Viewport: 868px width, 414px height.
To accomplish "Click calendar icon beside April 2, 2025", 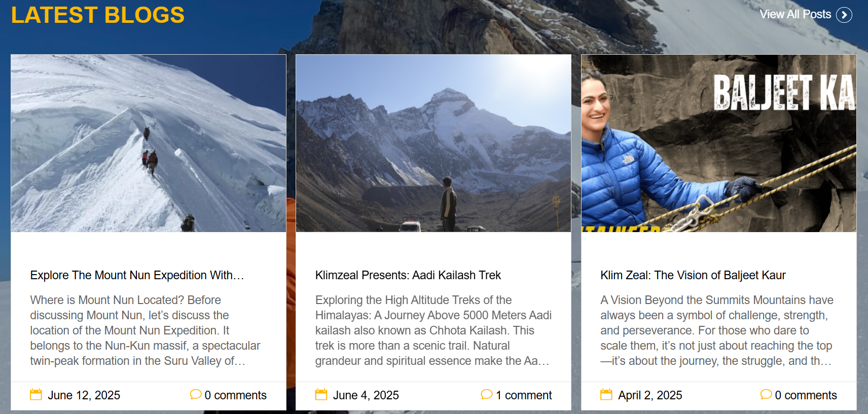I will pos(606,395).
